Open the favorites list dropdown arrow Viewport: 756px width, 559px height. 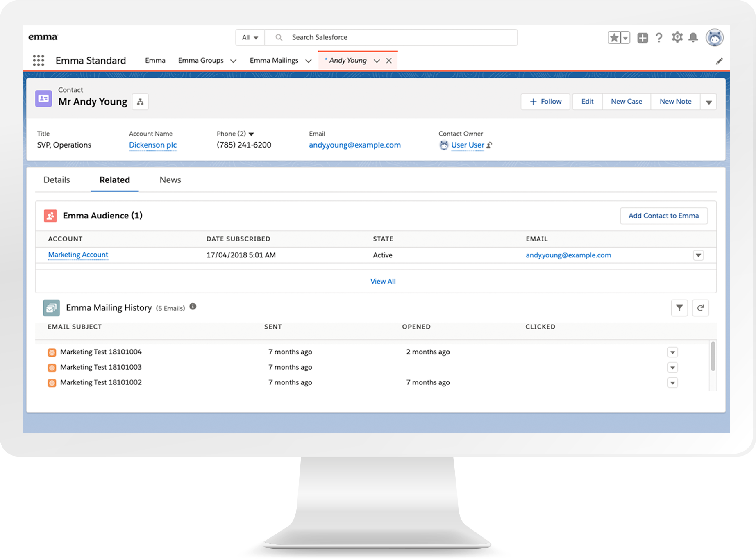(x=625, y=38)
